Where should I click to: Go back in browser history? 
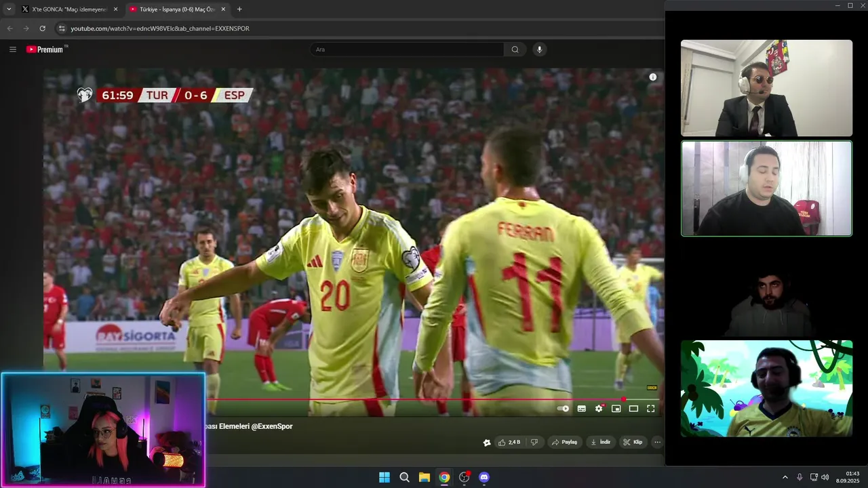(x=9, y=28)
